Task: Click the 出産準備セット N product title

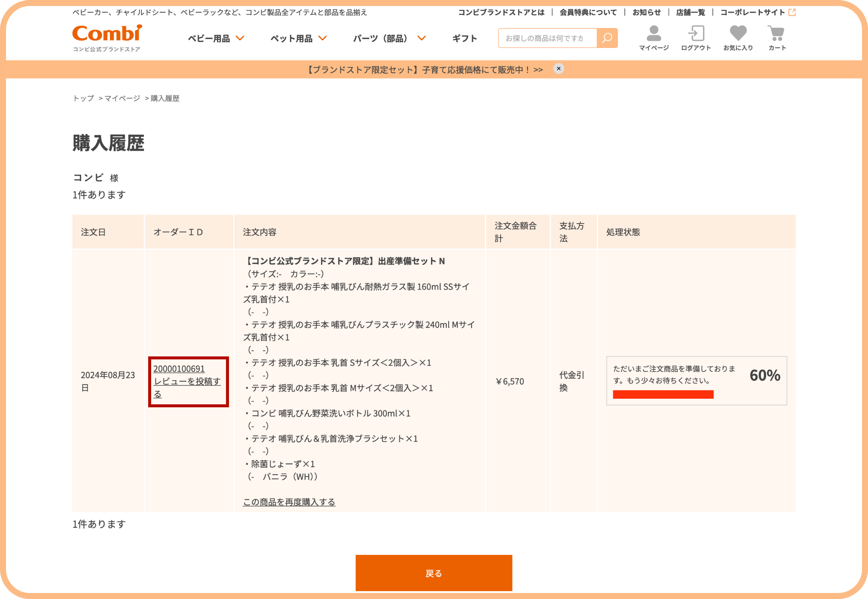Action: (344, 261)
